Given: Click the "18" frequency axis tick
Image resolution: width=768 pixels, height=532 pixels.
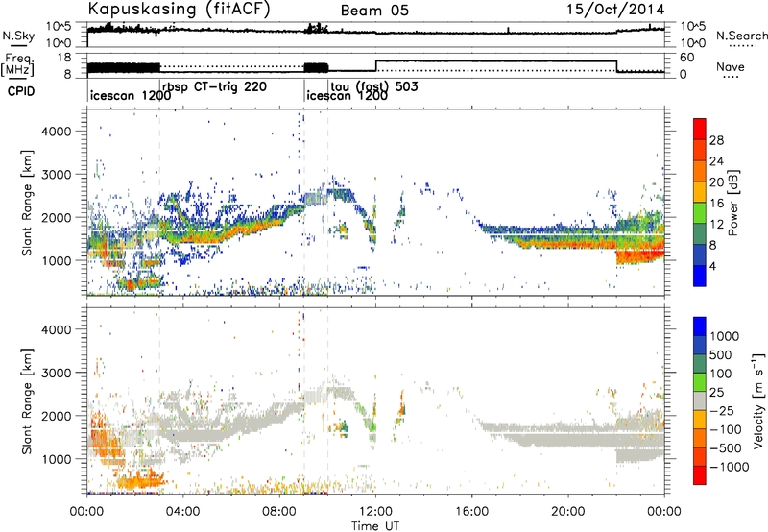Looking at the screenshot, I should (x=65, y=58).
